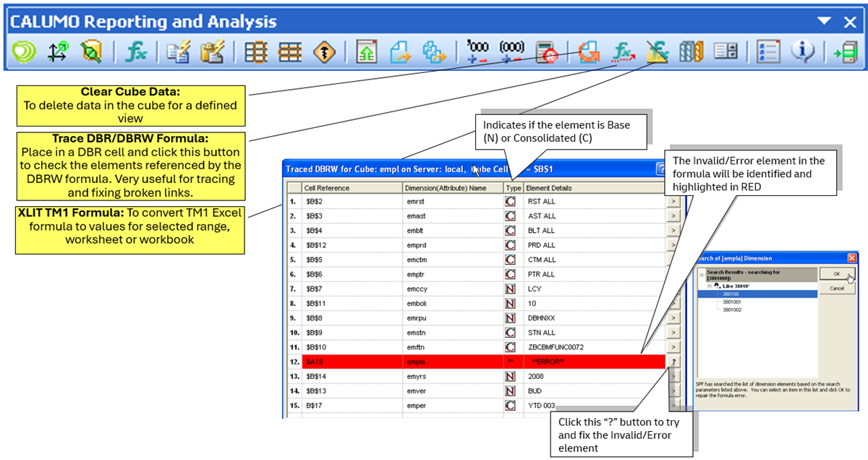The image size is (868, 460).
Task: Click the Clear Cube Data icon
Action: coord(590,51)
